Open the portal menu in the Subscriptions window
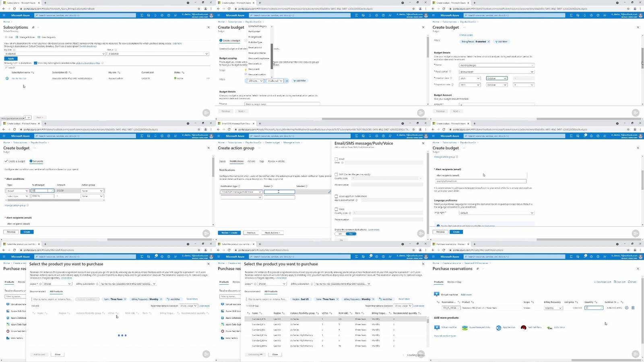 click(5, 15)
